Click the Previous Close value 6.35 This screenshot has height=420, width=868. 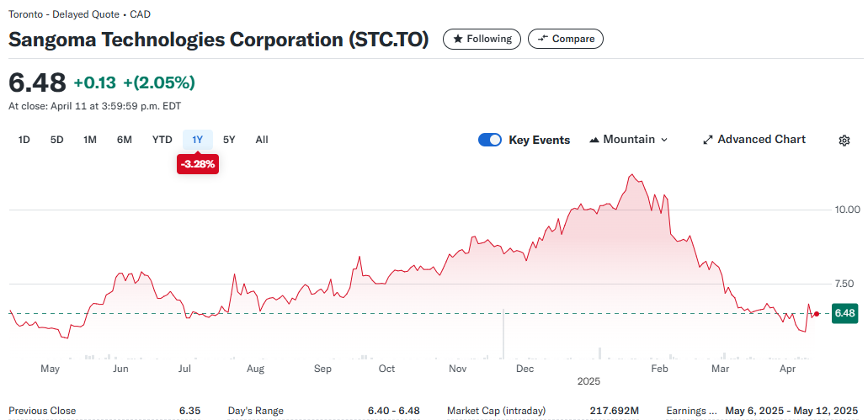[x=190, y=411]
